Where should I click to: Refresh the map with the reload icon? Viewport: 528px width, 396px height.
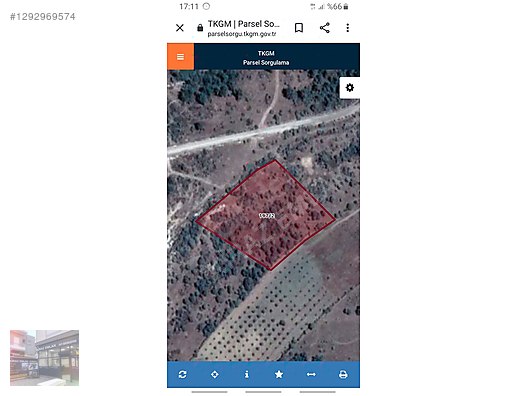(x=183, y=374)
